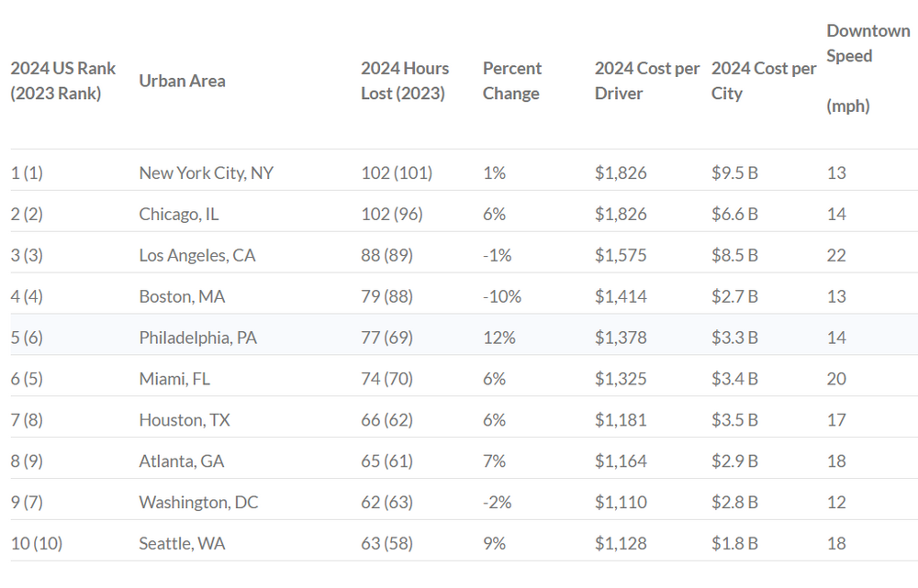Screen dimensions: 918x588
Task: Select the $1,575 cost per driver cell
Action: point(621,255)
